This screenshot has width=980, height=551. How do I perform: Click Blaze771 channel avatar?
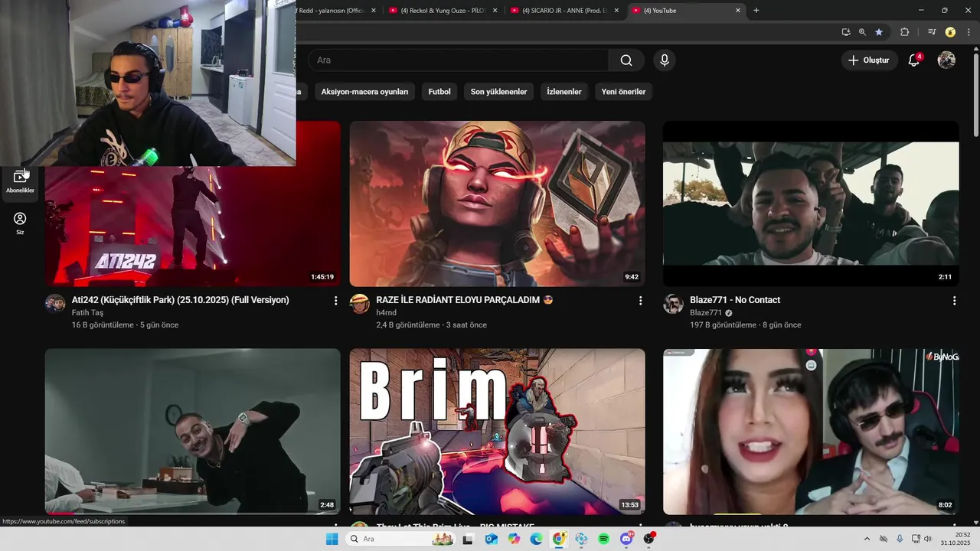[x=673, y=304]
